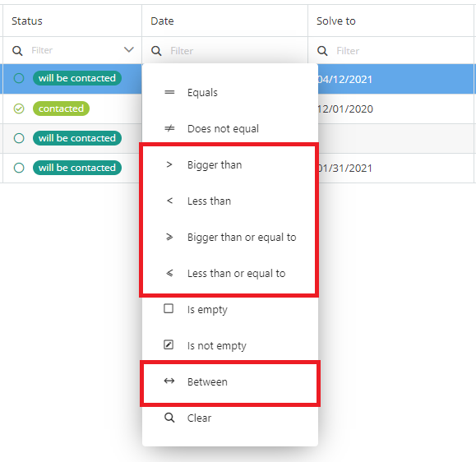Toggle status circle in the last row
This screenshot has width=476, height=462.
(19, 168)
